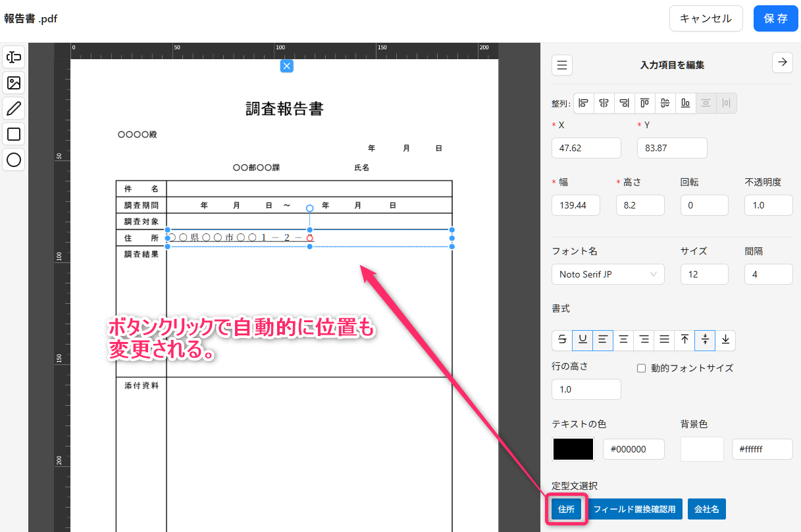Select the rectangle shape tool
Screen dimensions: 801x532
(14, 134)
